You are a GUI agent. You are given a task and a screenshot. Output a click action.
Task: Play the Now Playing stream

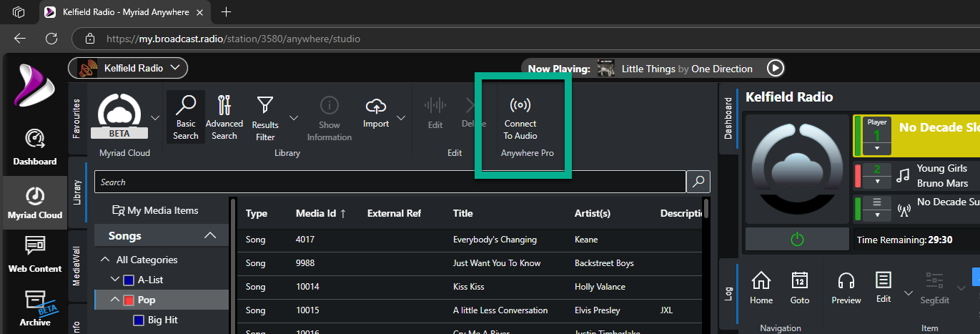tap(776, 69)
